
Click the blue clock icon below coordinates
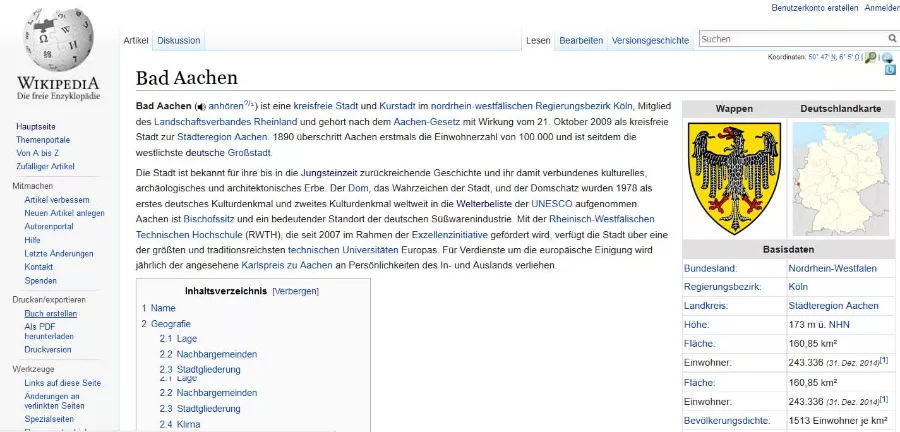point(889,71)
